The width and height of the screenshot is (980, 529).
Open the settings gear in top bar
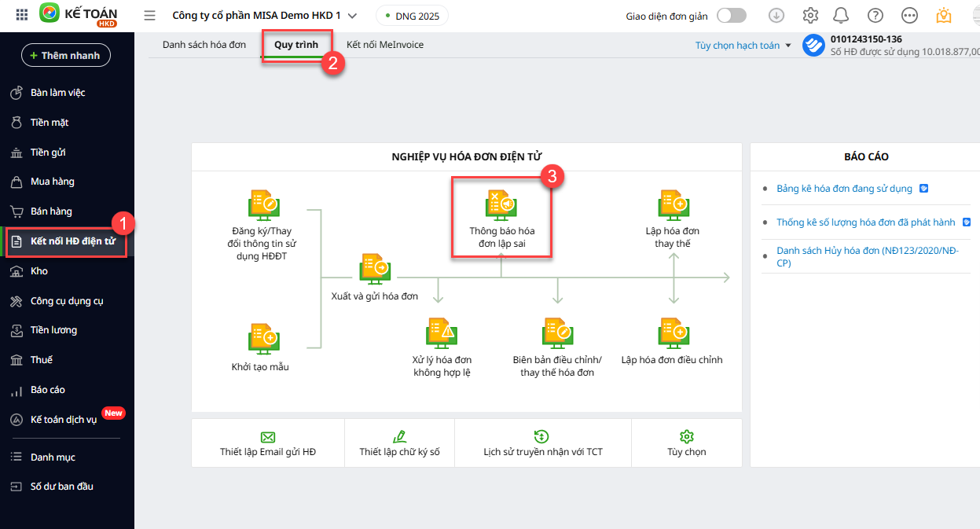(x=810, y=16)
